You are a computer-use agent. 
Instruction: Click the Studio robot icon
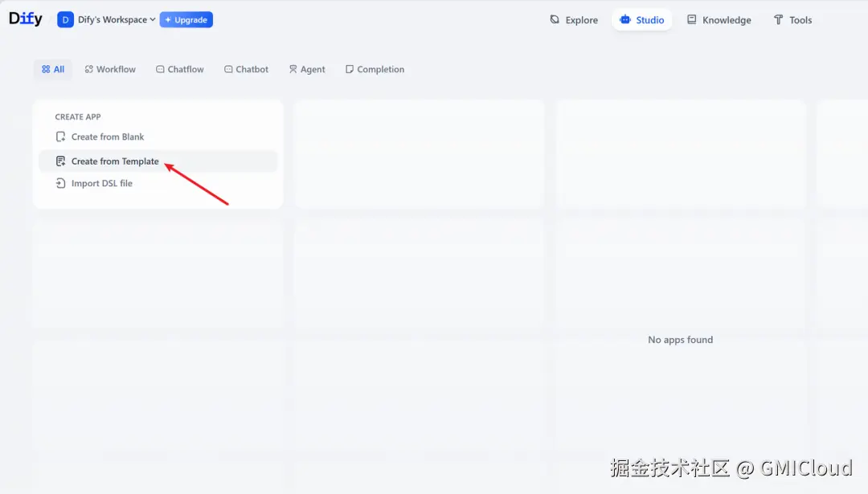(x=626, y=19)
